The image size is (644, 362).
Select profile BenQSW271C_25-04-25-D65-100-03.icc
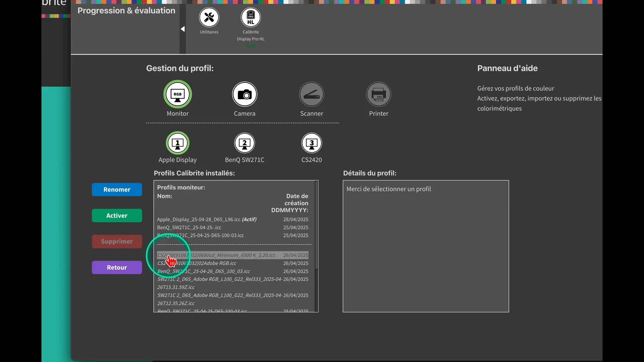233,236
